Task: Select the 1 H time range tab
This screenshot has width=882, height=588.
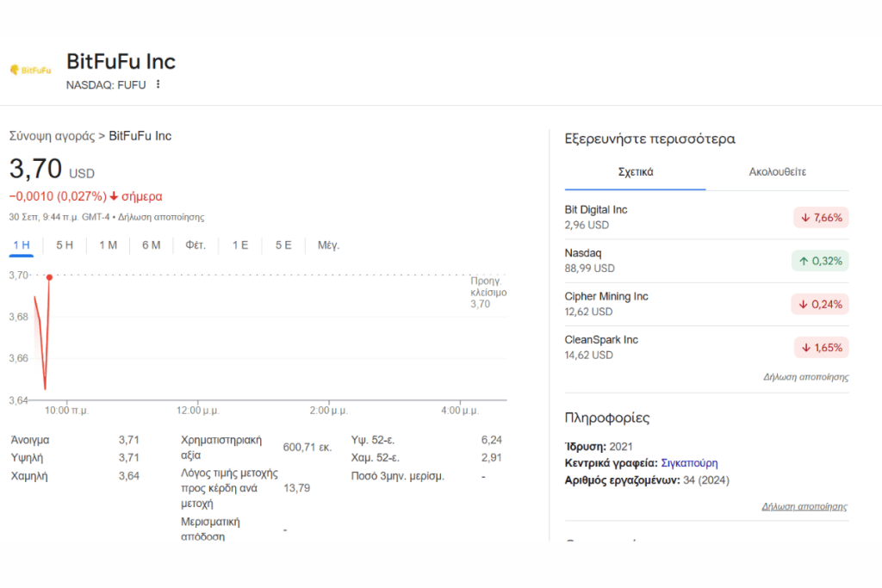Action: pyautogui.click(x=22, y=245)
